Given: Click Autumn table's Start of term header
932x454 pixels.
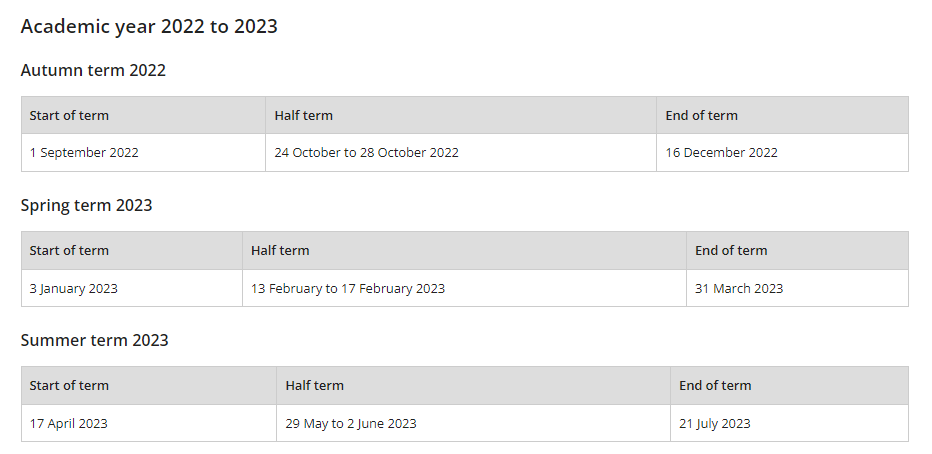Looking at the screenshot, I should click(143, 115).
